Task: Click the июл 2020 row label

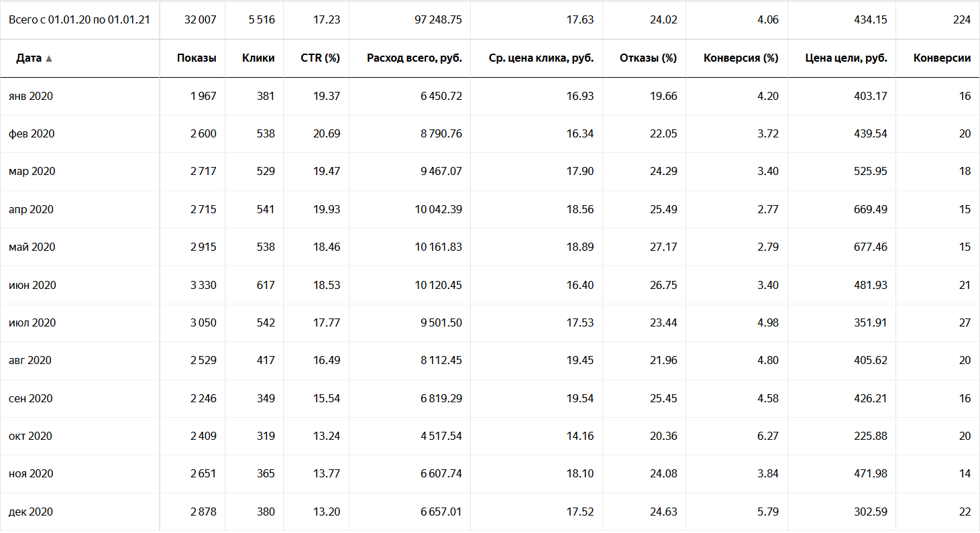Action: 32,323
